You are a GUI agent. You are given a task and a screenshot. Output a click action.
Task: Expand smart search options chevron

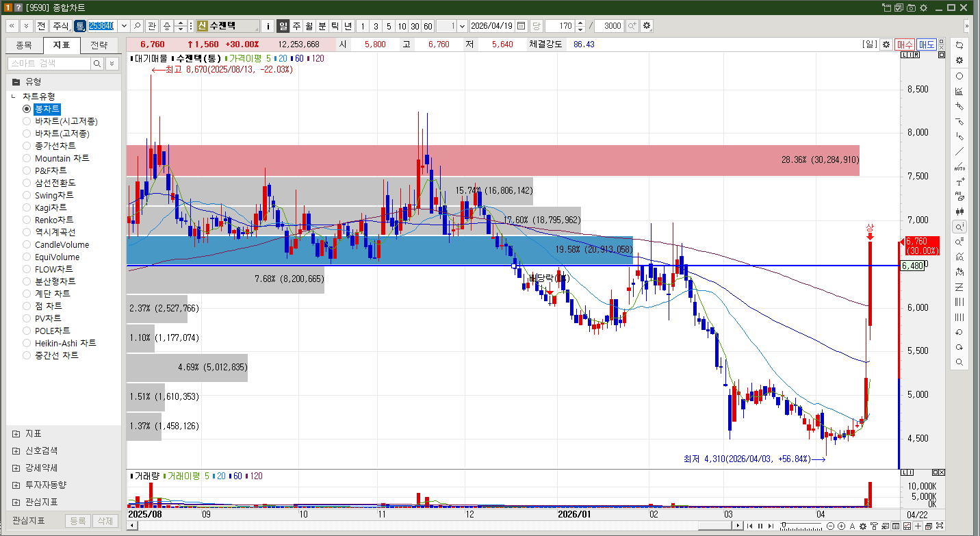pyautogui.click(x=112, y=64)
